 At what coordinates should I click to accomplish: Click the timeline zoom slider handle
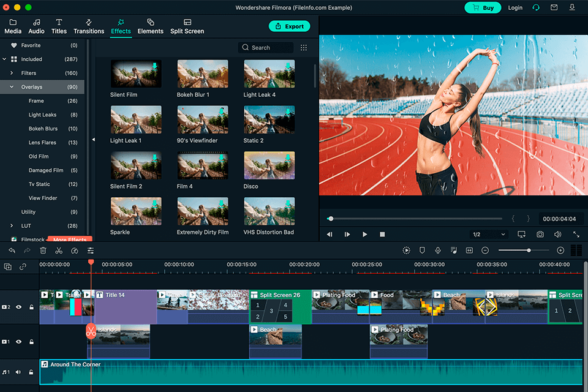click(529, 250)
